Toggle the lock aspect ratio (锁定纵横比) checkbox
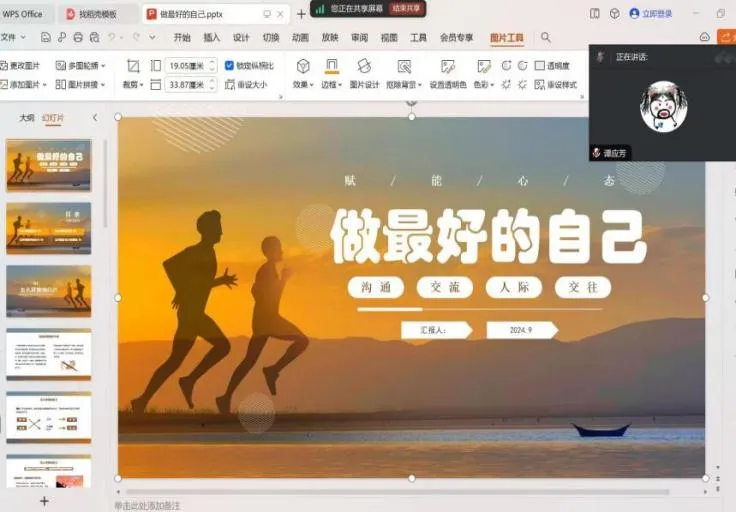 230,66
